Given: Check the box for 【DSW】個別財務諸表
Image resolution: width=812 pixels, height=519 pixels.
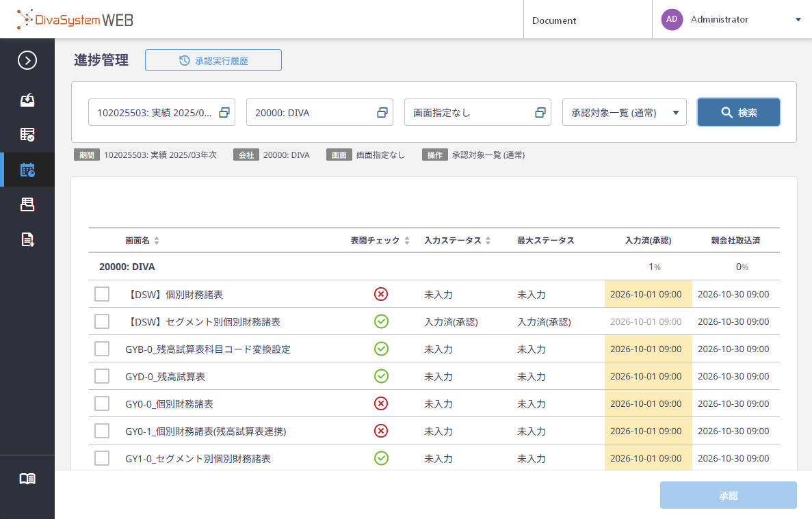Looking at the screenshot, I should click(102, 295).
